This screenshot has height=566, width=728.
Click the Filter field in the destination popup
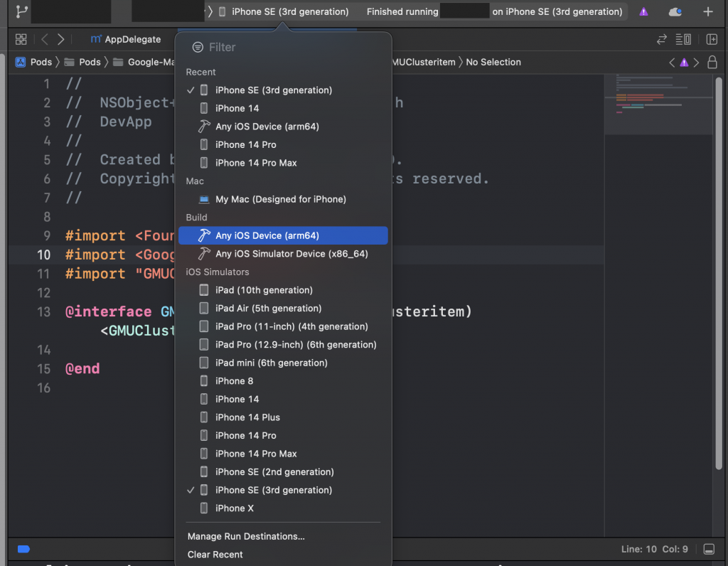coord(284,47)
